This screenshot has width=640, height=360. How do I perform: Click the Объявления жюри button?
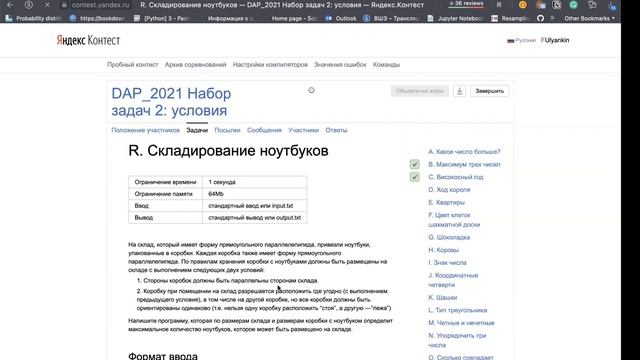click(x=420, y=91)
